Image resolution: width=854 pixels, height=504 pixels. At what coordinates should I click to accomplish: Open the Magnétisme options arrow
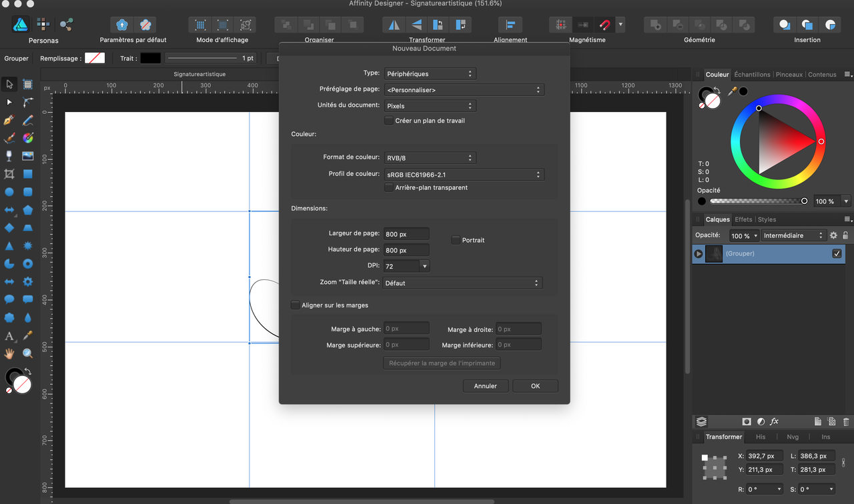(x=621, y=25)
